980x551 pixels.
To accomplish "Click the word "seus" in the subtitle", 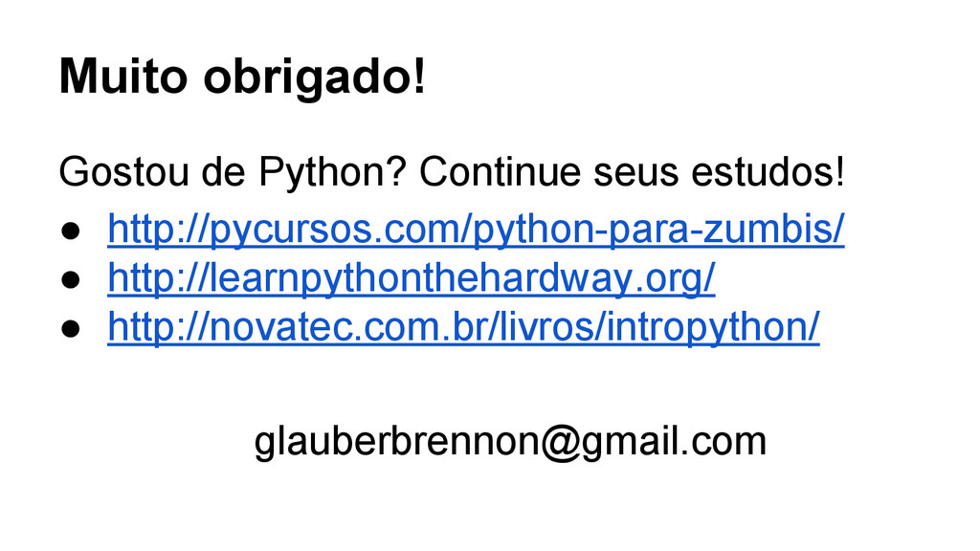I will 635,173.
